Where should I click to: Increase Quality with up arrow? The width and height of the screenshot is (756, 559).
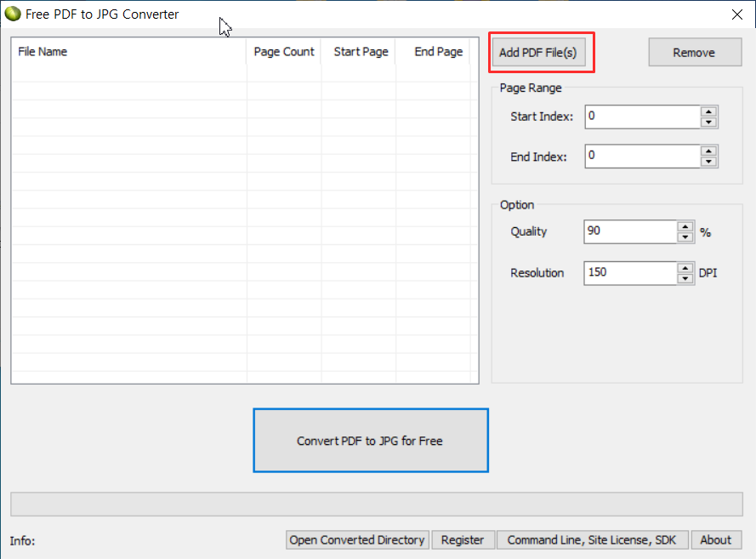point(685,226)
